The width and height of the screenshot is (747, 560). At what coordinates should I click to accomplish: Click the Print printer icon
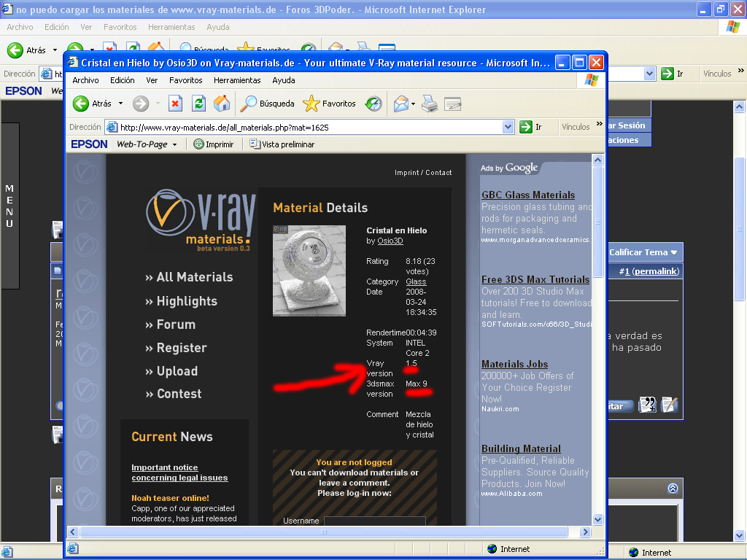point(430,104)
